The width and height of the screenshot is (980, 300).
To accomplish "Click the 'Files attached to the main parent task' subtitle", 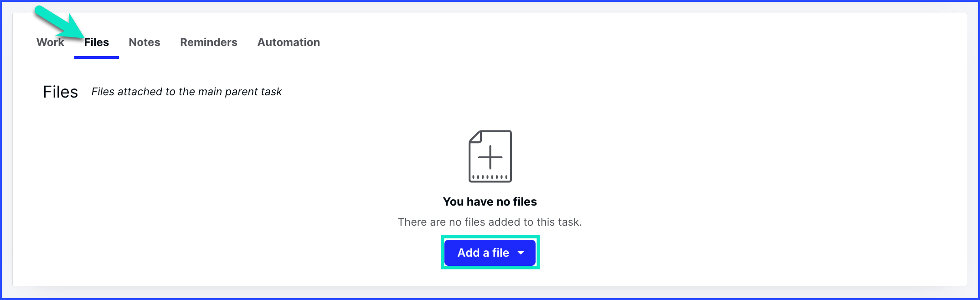I will pyautogui.click(x=186, y=92).
